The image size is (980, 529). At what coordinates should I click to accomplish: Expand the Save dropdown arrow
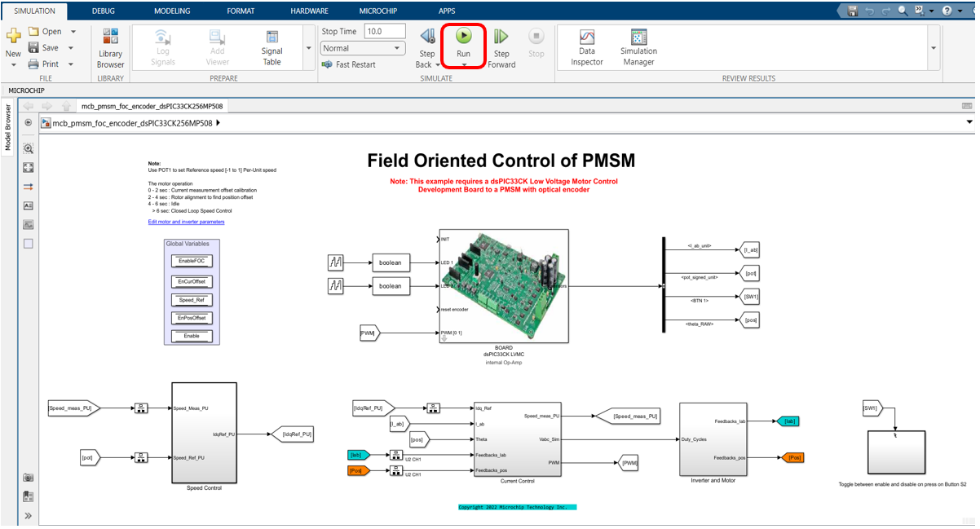pyautogui.click(x=69, y=47)
